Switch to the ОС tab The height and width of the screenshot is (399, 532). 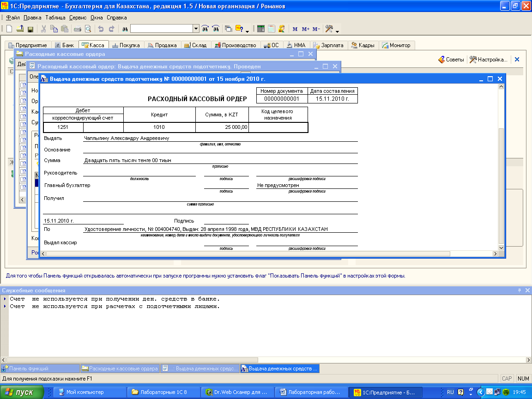272,45
